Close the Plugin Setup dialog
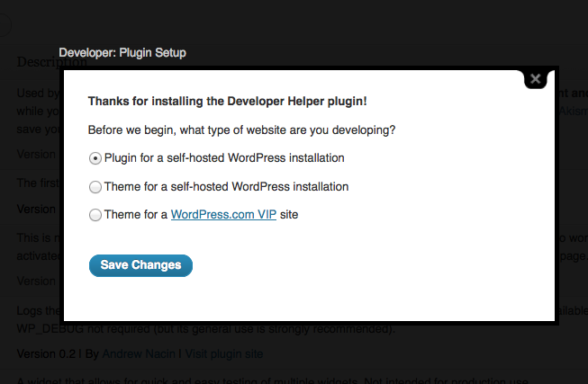Viewport: 588px width, 384px height. coord(536,79)
